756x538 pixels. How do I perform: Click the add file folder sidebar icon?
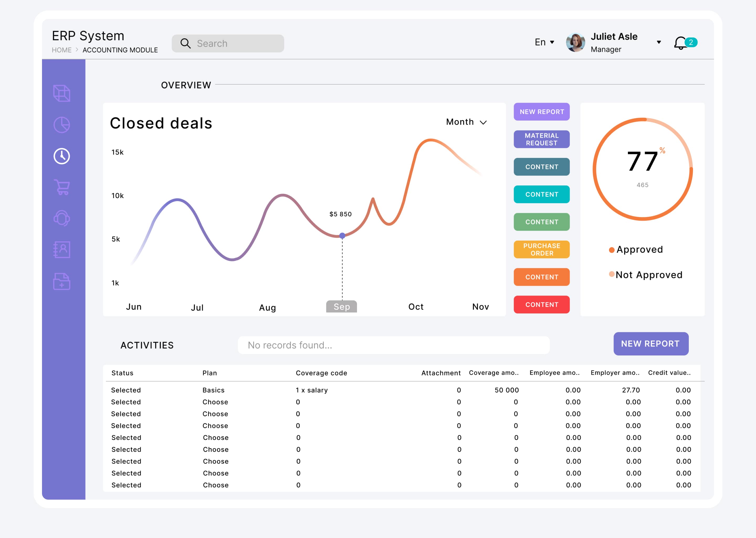(x=62, y=281)
